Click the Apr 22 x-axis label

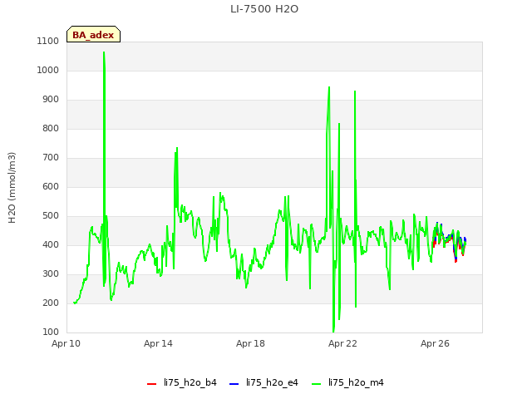click(342, 343)
